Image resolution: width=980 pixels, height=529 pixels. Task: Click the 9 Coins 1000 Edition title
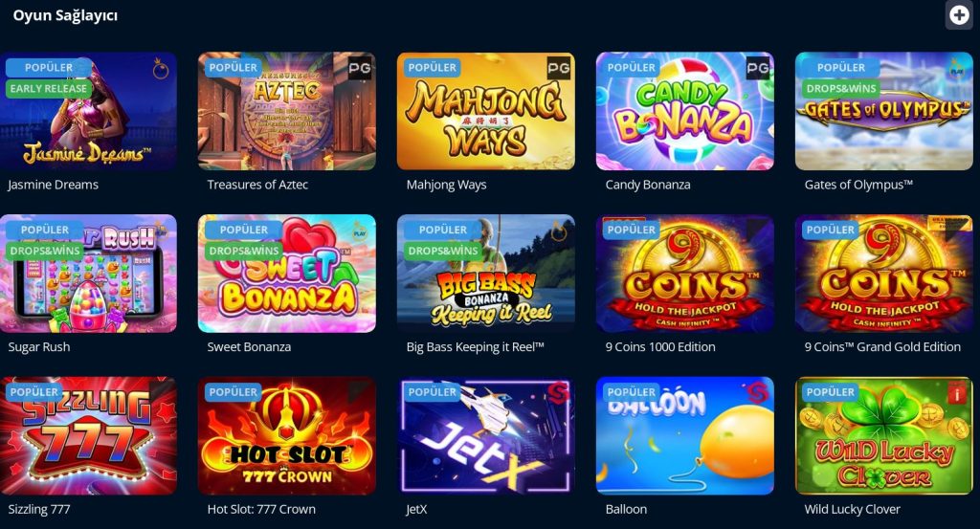click(660, 346)
